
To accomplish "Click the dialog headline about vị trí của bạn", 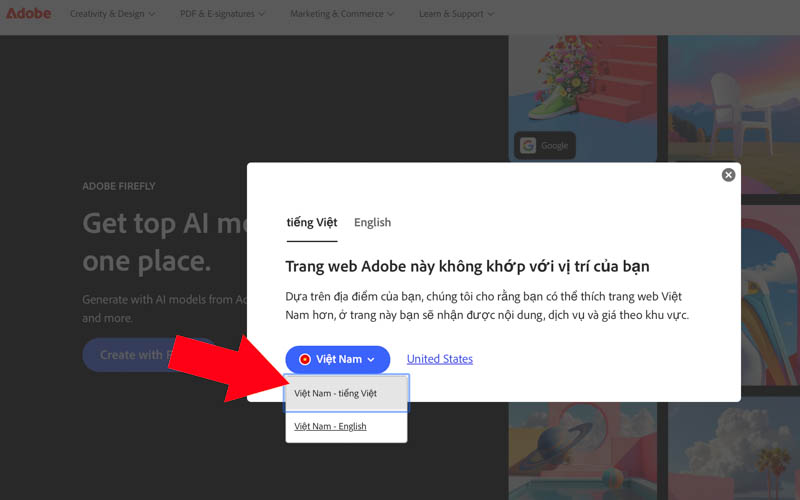I will 467,266.
